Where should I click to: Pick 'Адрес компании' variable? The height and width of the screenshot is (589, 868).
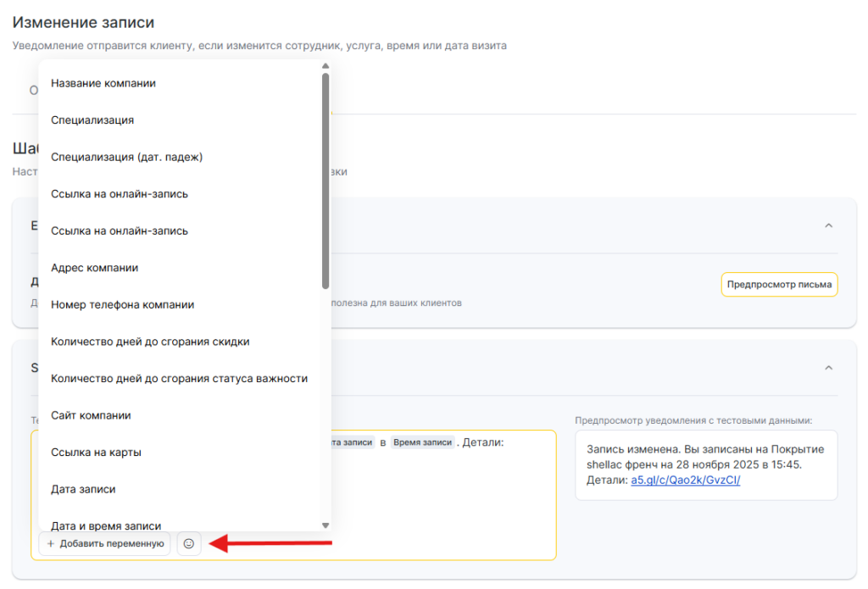point(94,268)
